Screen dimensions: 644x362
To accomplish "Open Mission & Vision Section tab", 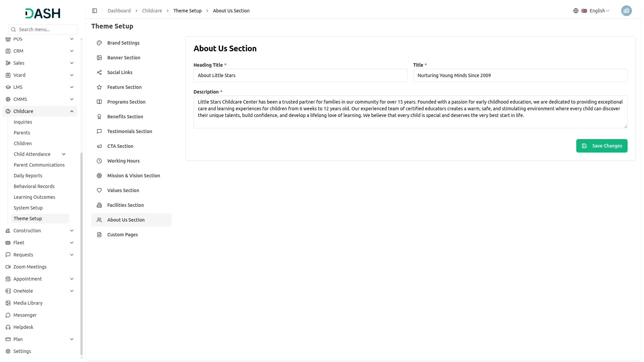I will pyautogui.click(x=133, y=176).
